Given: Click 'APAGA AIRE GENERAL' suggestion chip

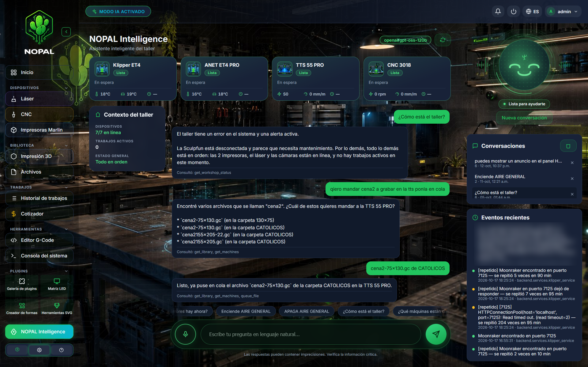Looking at the screenshot, I should tap(307, 311).
